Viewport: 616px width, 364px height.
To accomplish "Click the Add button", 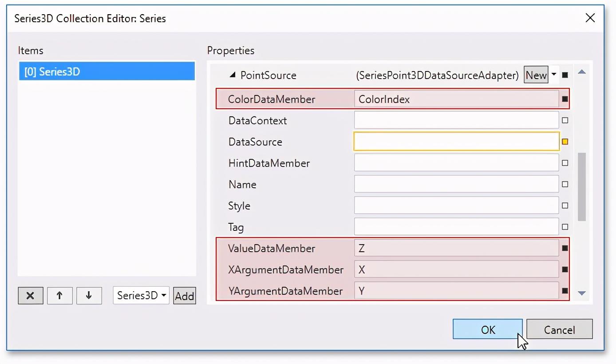I will (x=184, y=296).
